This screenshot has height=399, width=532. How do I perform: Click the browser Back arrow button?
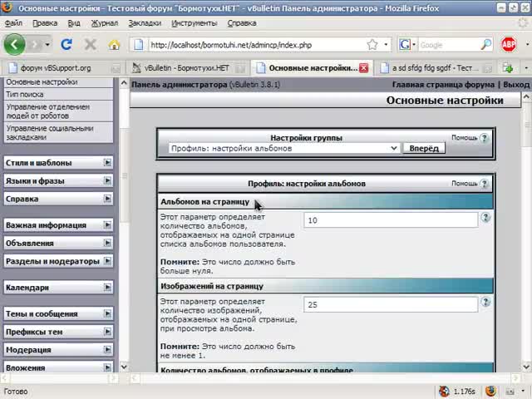point(15,45)
